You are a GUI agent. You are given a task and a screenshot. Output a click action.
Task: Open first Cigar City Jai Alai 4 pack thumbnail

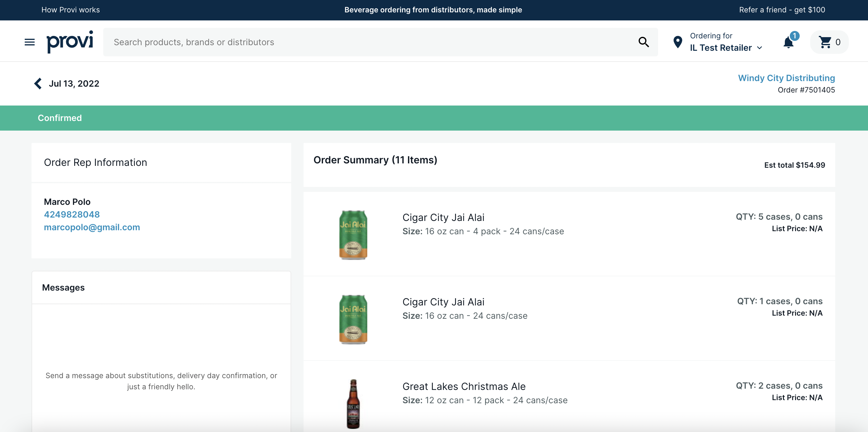pos(353,235)
